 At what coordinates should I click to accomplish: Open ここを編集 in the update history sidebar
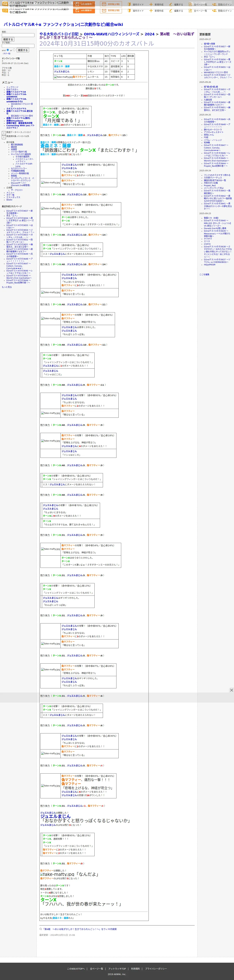tap(204, 274)
